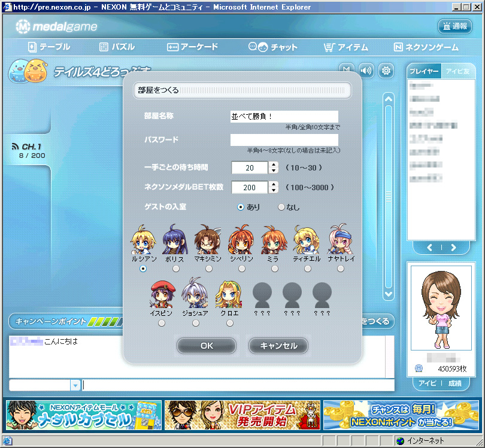
Task: Click the ティチエル character portrait
Action: (x=307, y=239)
